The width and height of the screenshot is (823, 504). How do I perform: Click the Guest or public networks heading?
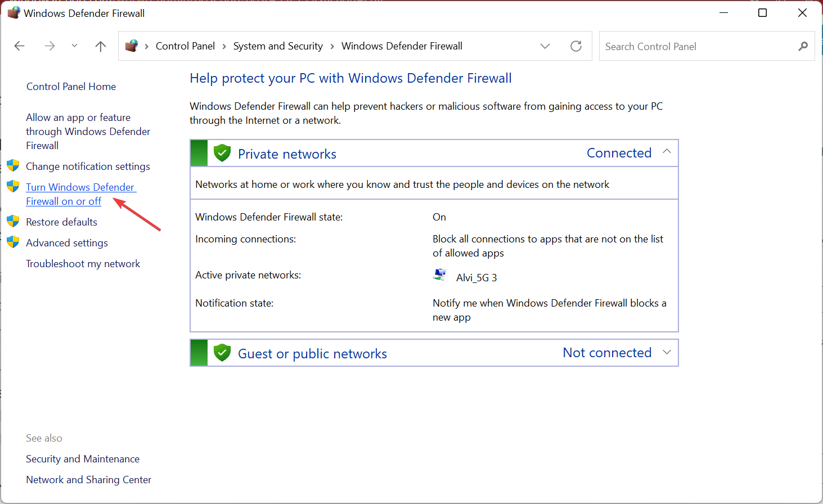312,354
